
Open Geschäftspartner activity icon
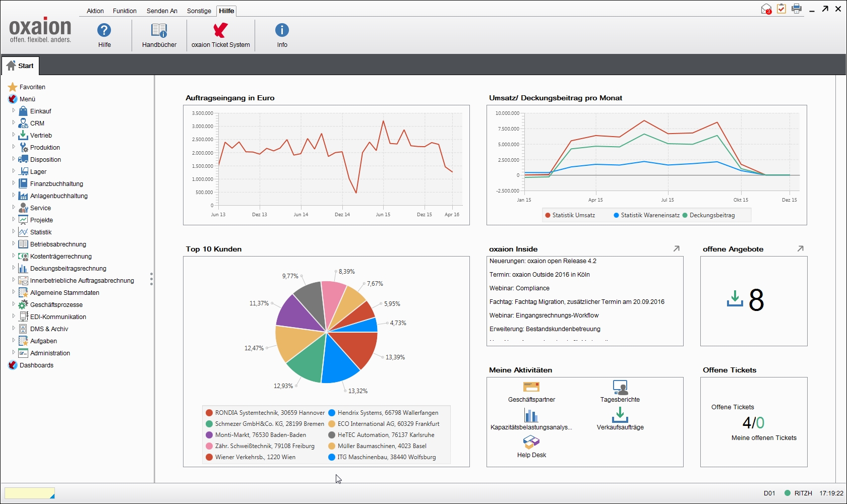(531, 387)
